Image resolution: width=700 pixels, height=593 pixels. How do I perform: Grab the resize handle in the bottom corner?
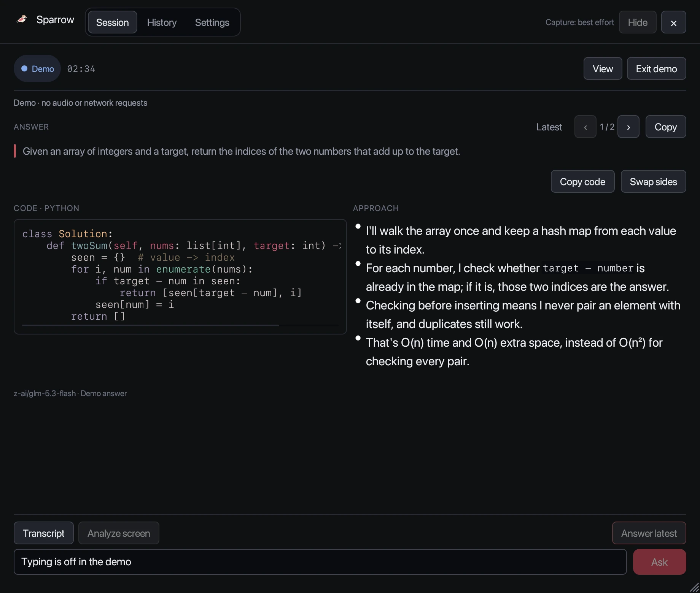694,587
